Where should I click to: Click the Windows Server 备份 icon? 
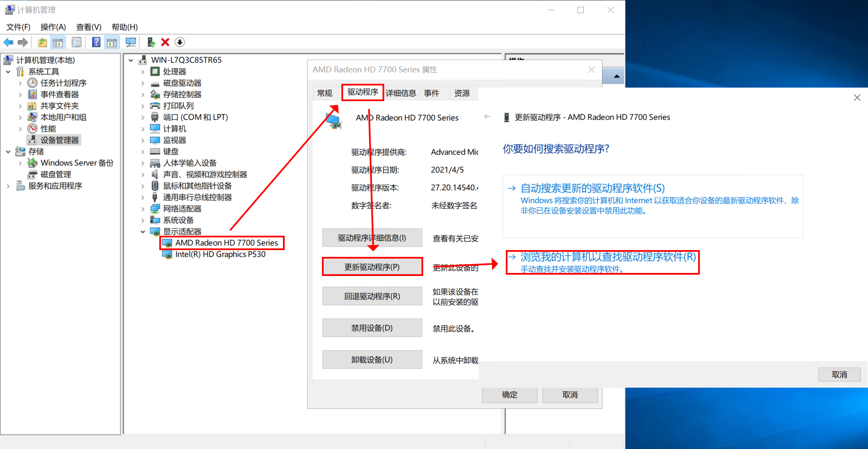coord(32,163)
